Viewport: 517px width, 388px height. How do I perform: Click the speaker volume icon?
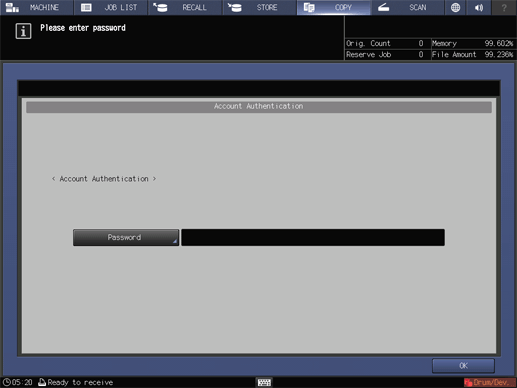pyautogui.click(x=479, y=7)
